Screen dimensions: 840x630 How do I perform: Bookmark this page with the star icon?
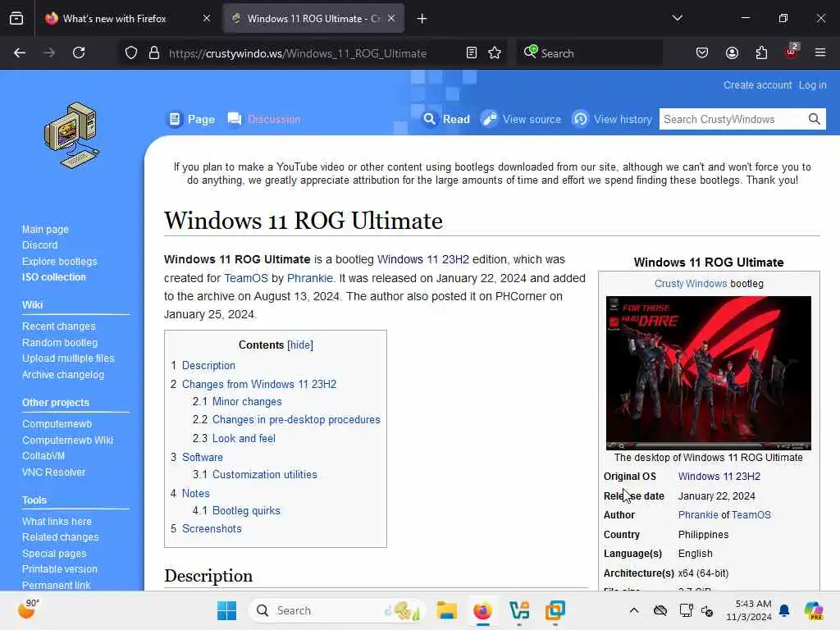(x=495, y=53)
